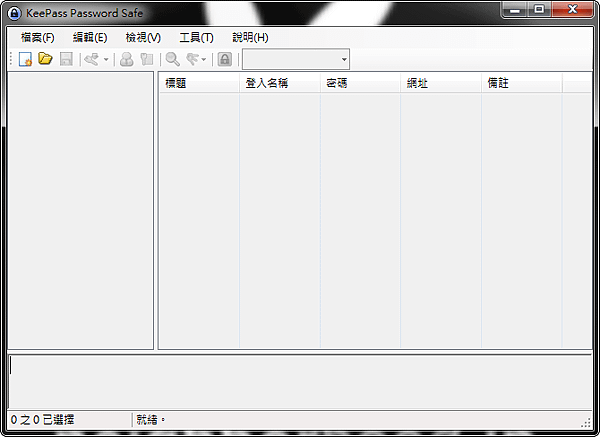
Task: Sort by the 網址 column header
Action: point(441,83)
